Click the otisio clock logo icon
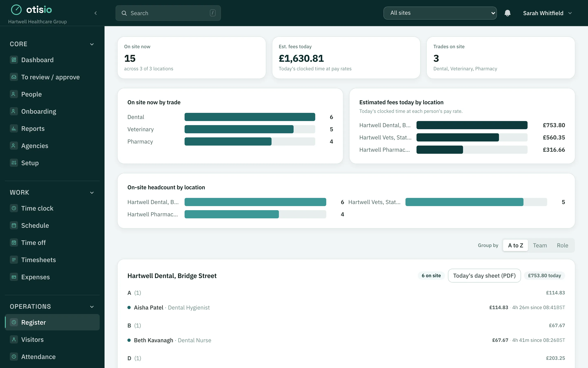 tap(16, 10)
